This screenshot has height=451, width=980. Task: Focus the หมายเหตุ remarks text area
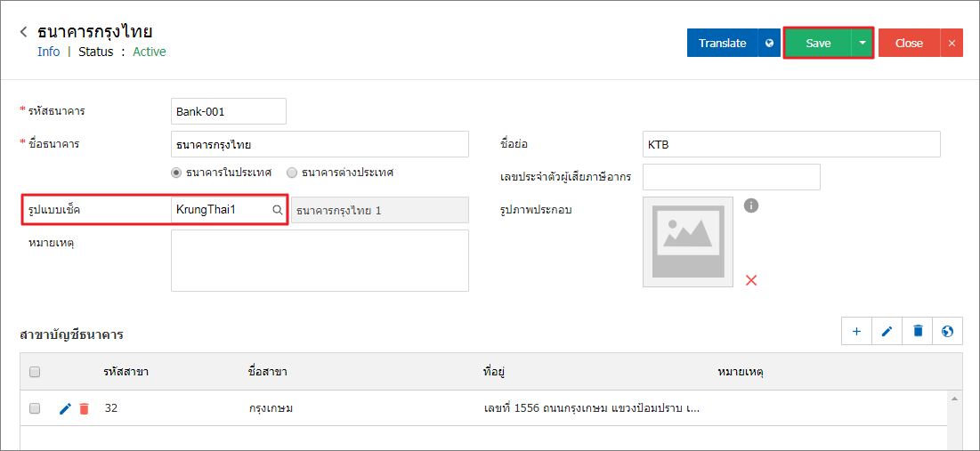tap(320, 261)
